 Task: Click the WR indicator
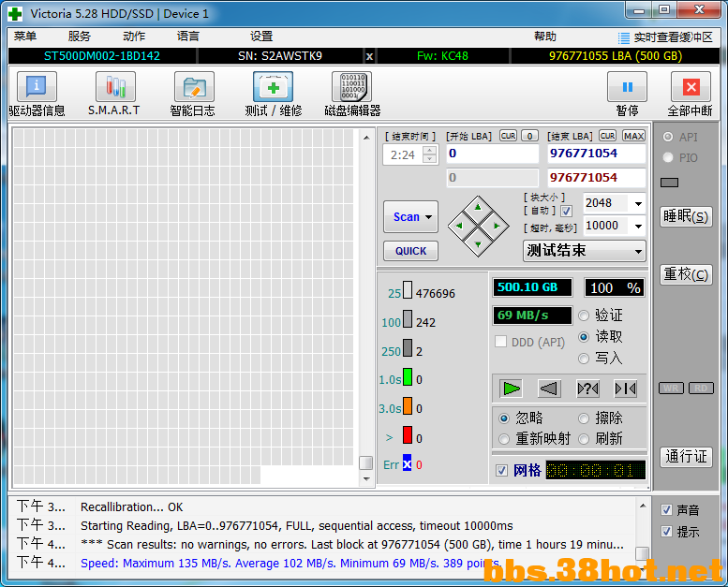coord(671,388)
